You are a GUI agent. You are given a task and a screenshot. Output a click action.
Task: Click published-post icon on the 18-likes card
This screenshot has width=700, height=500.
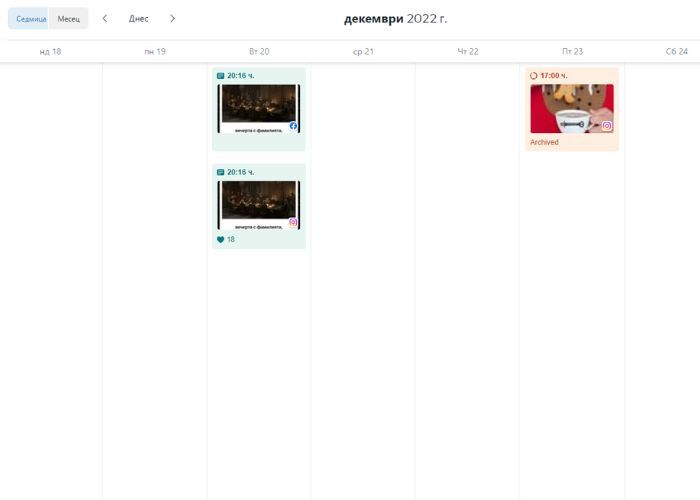click(x=221, y=172)
